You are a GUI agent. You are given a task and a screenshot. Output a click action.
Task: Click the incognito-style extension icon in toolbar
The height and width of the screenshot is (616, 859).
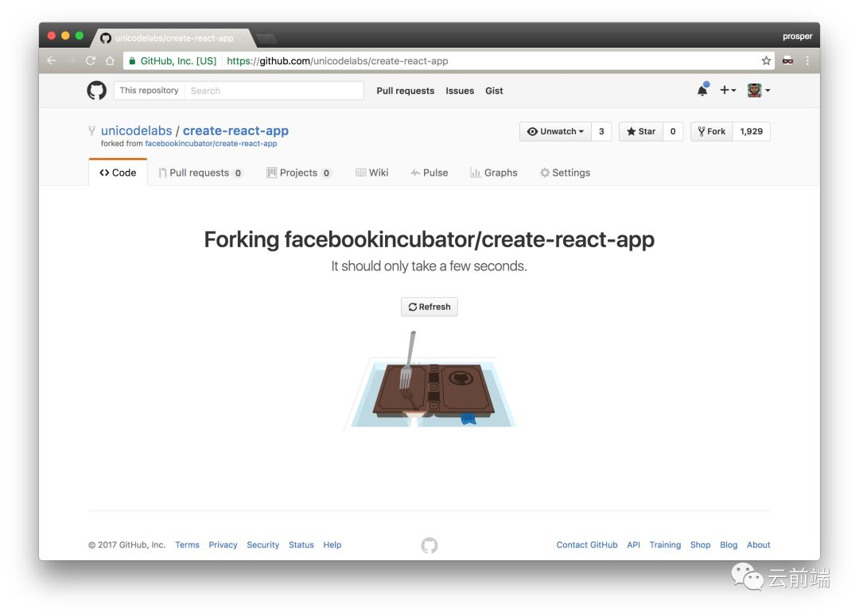(787, 60)
